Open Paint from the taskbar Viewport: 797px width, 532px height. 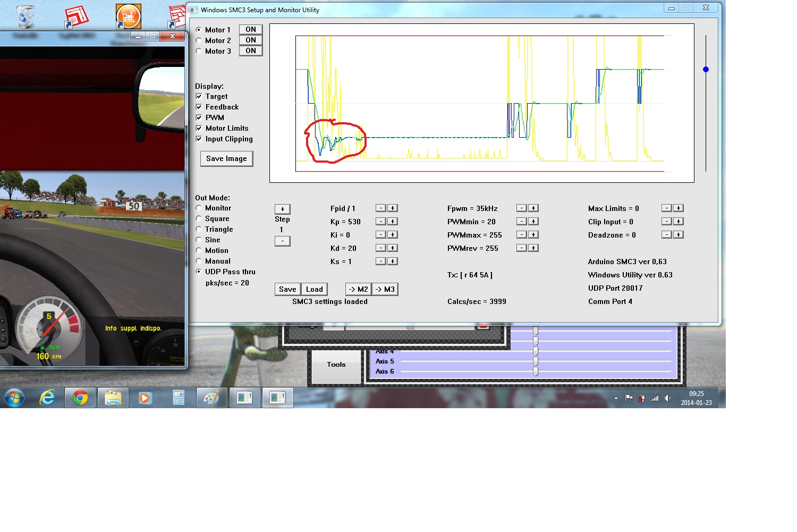click(x=211, y=398)
